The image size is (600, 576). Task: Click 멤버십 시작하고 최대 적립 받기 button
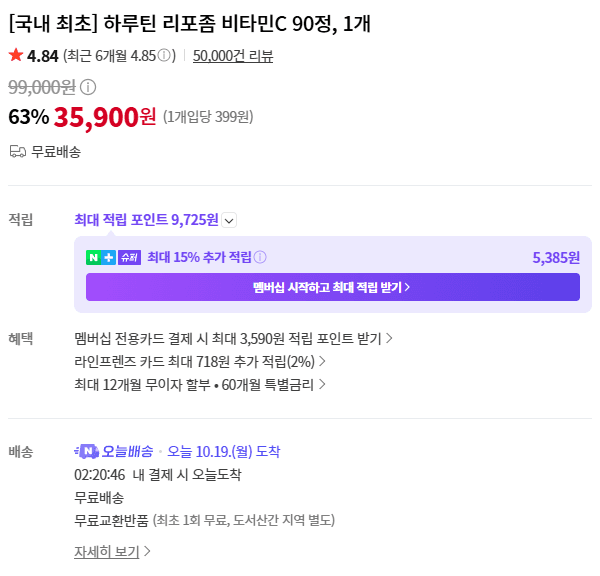333,287
